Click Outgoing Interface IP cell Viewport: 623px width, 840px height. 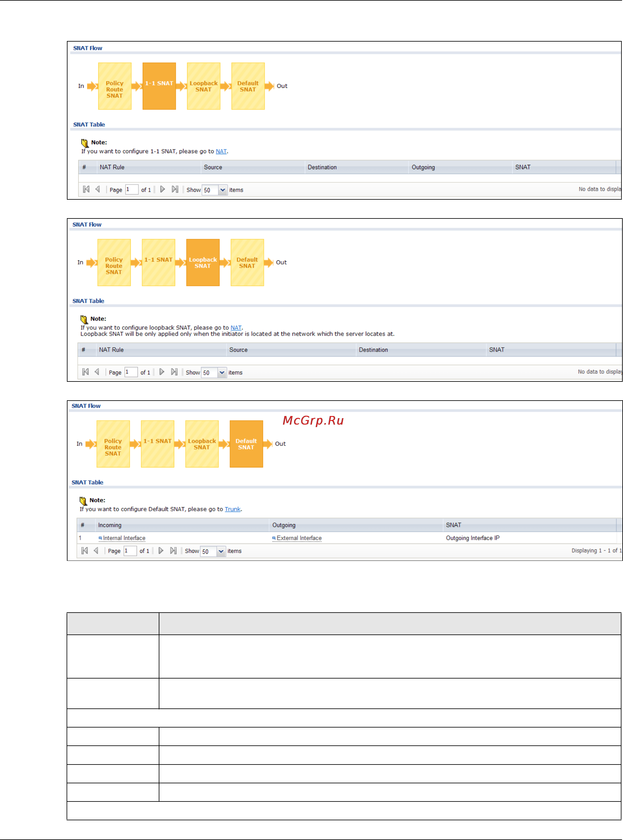click(x=473, y=538)
